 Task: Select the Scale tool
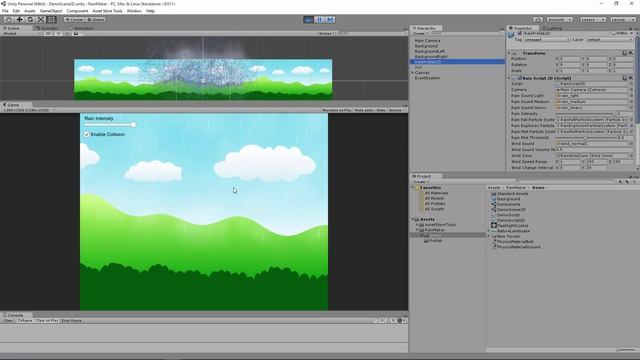point(40,20)
